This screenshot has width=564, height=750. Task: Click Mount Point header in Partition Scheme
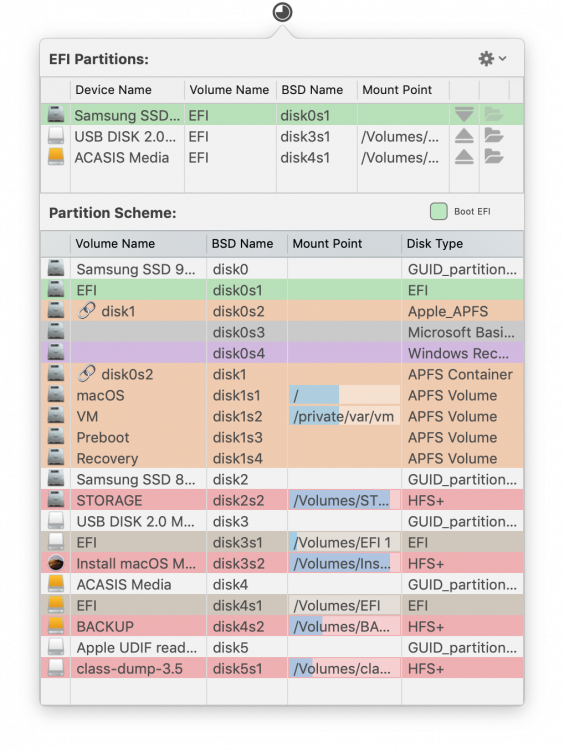tap(327, 243)
